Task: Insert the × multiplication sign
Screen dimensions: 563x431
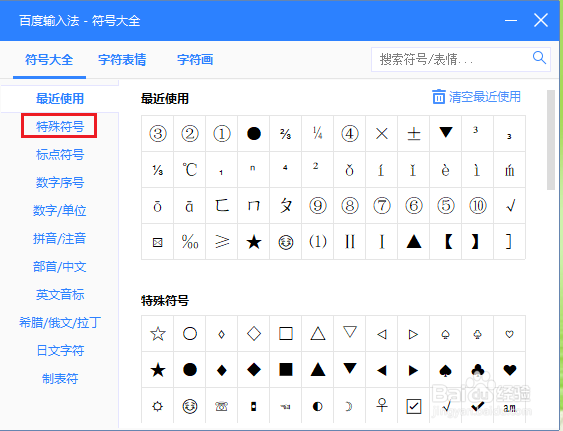Action: point(381,134)
